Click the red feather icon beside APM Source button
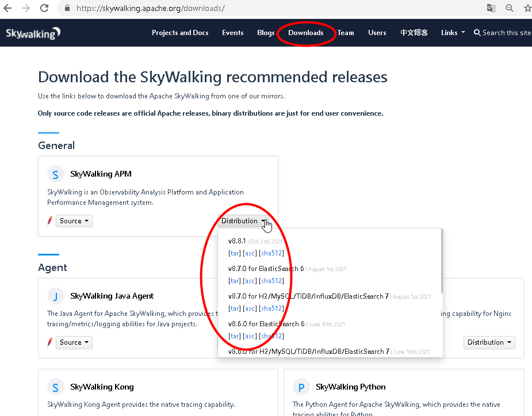532x416 pixels. (49, 220)
